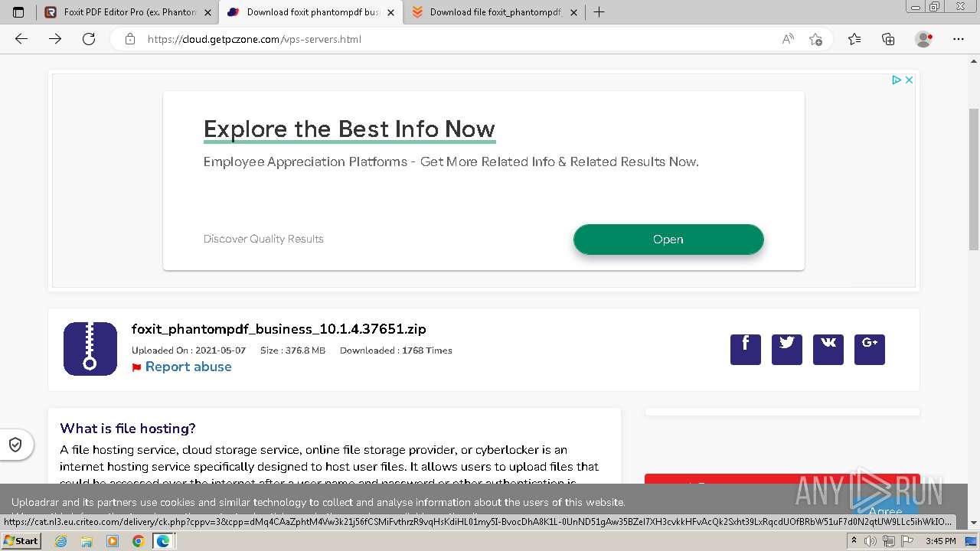Click the 3:45 PM taskbar clock
The image size is (980, 551).
point(940,541)
